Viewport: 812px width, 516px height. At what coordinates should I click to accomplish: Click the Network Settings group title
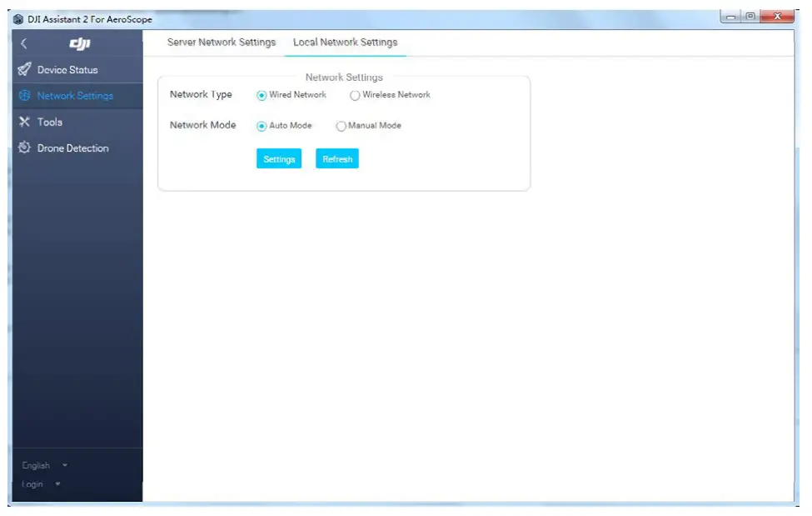[x=344, y=78]
